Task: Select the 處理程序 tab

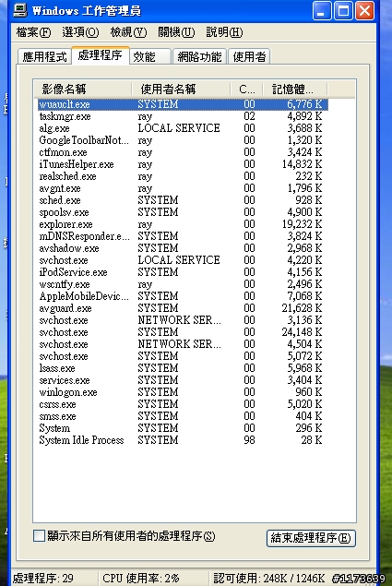Action: coord(101,55)
